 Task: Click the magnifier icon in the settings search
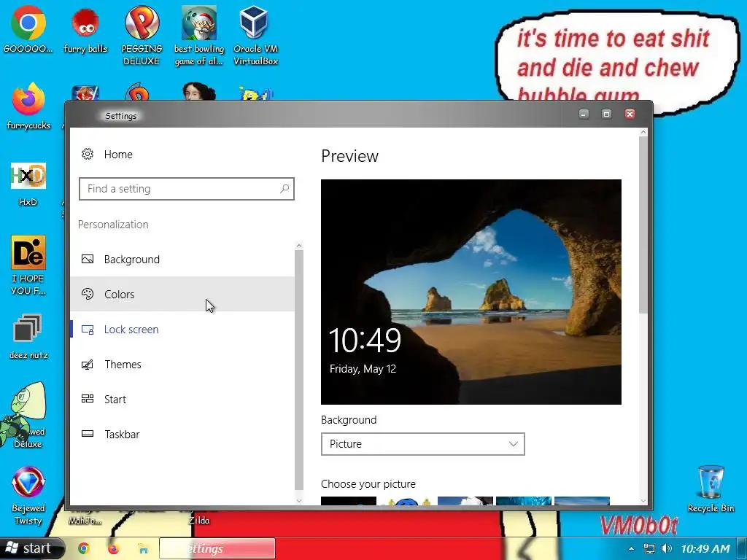[285, 189]
